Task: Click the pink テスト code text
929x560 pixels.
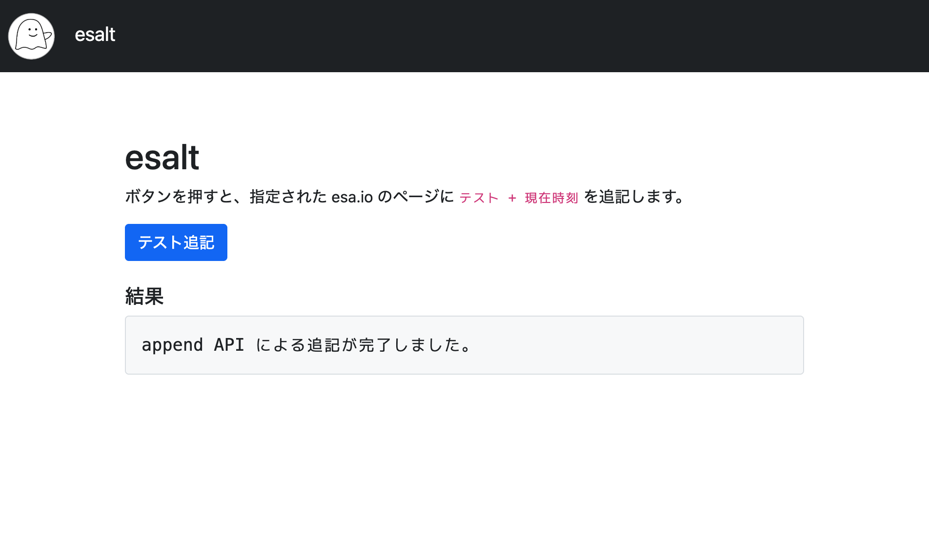Action: pos(479,198)
